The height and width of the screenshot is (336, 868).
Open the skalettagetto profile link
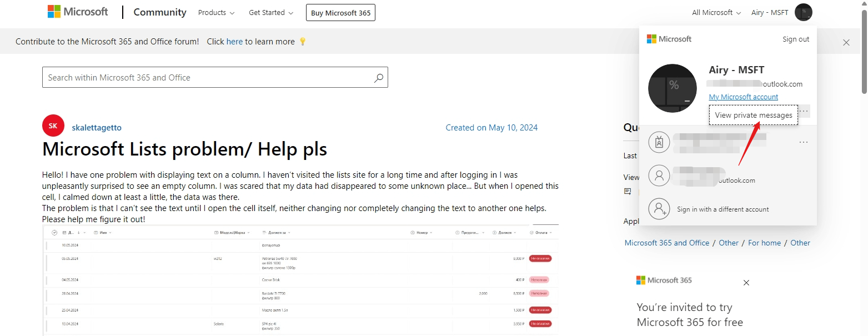click(x=97, y=128)
